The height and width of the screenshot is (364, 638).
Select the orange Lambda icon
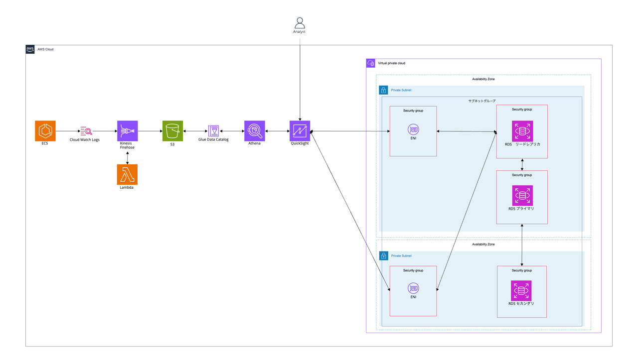coord(127,175)
